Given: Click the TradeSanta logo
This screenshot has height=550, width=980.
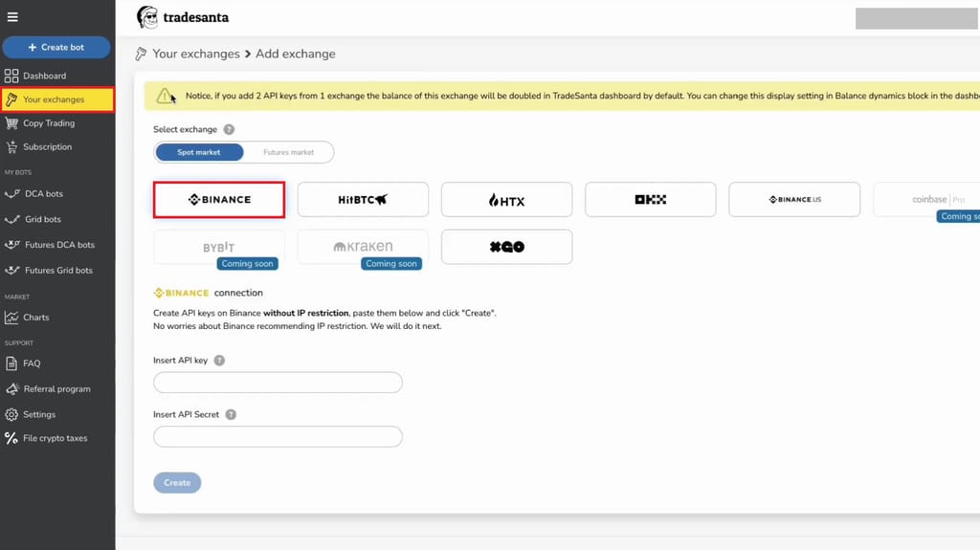Looking at the screenshot, I should click(183, 17).
